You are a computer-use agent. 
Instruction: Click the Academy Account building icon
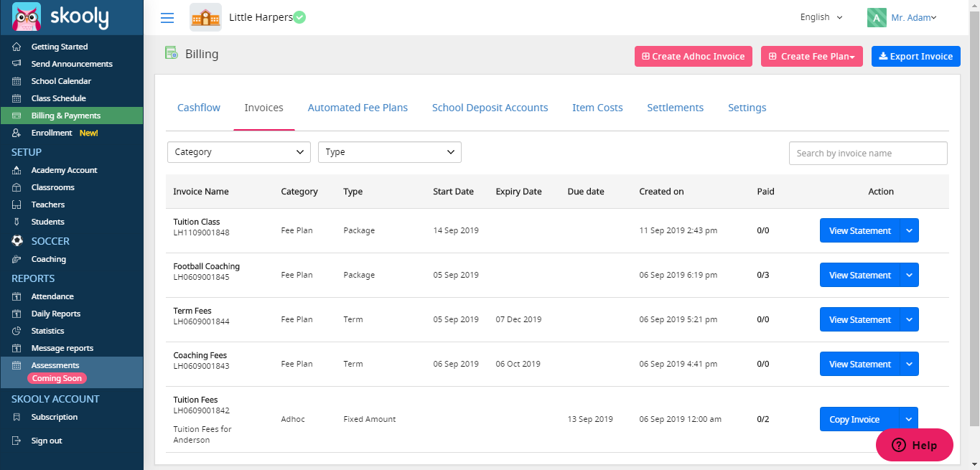17,170
